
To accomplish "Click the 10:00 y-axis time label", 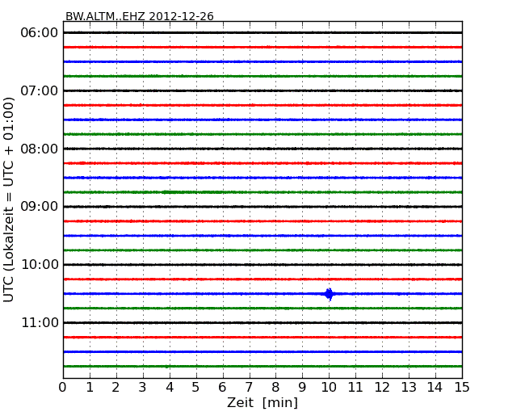I will coord(40,265).
